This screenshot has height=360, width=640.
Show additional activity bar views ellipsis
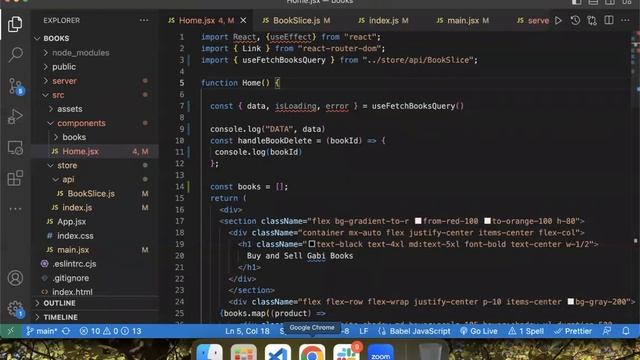click(x=15, y=209)
